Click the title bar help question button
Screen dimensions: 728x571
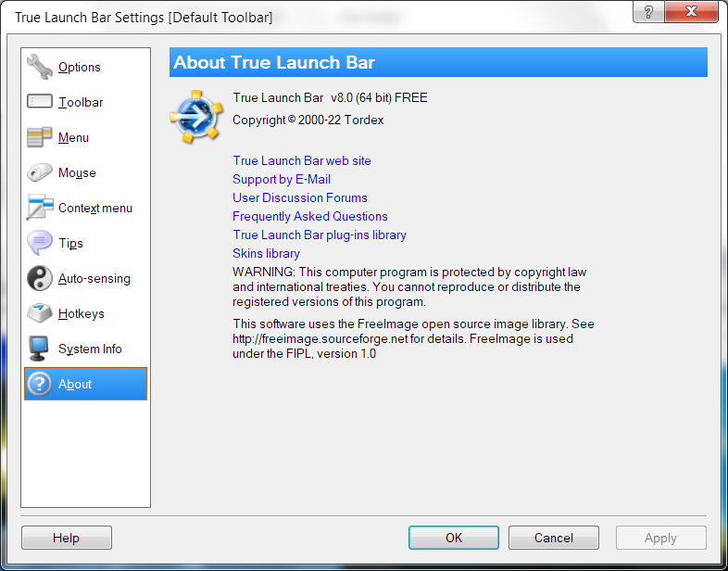[648, 11]
